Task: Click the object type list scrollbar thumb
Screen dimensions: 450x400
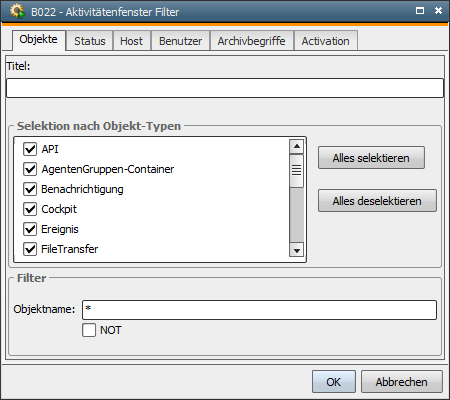Action: (x=297, y=171)
